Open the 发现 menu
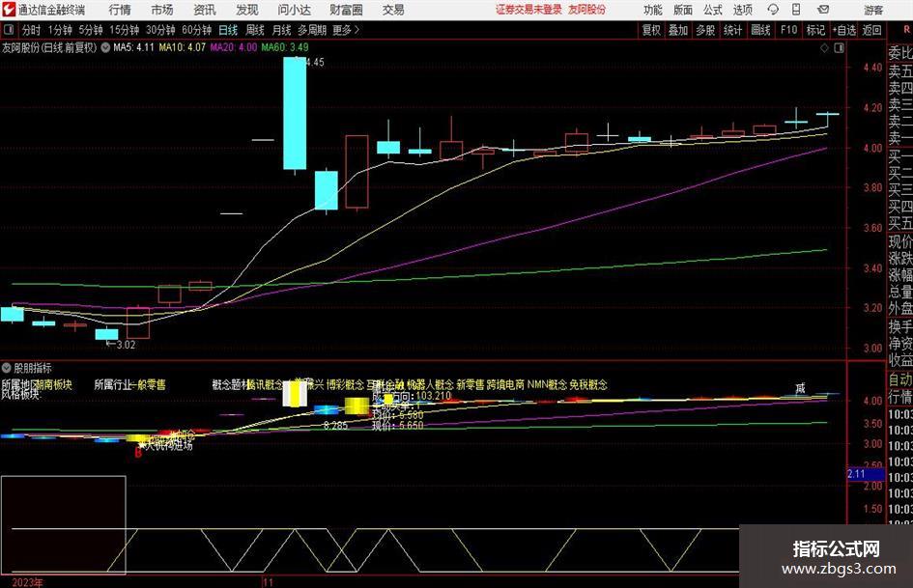913x588 pixels. (247, 10)
